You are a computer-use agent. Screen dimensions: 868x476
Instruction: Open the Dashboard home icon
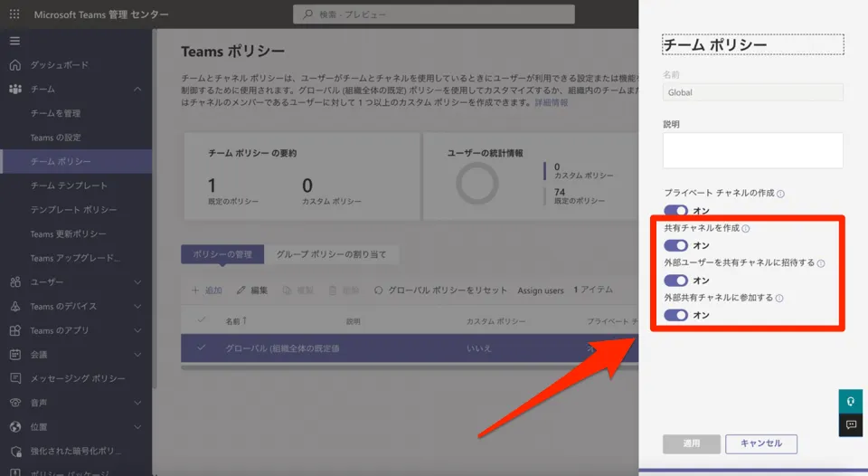pos(14,65)
